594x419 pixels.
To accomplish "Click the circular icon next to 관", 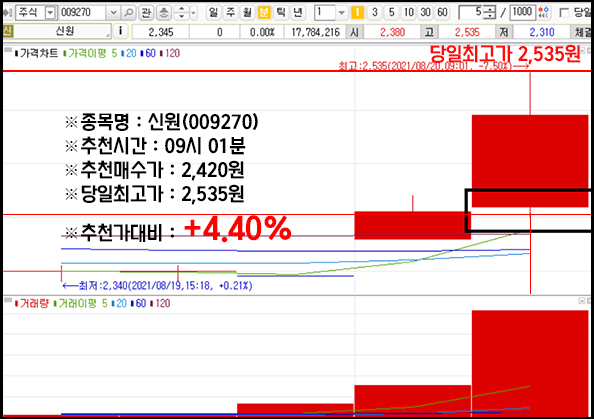I will click(164, 13).
